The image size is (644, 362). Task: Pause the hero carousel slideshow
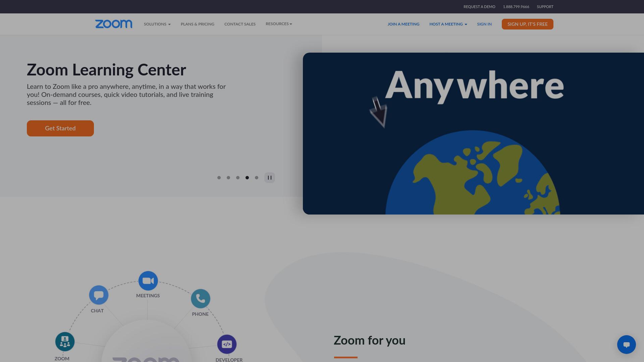tap(270, 178)
